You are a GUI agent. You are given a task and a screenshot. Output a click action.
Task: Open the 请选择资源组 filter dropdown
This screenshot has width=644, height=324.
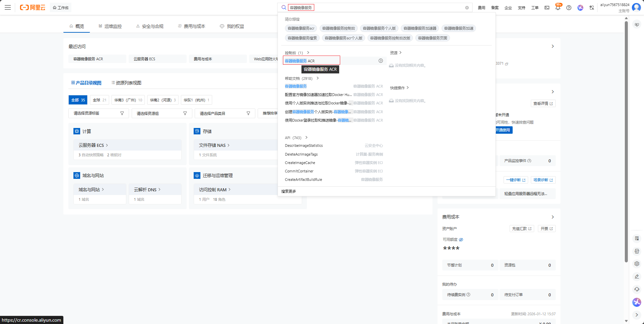coord(162,114)
